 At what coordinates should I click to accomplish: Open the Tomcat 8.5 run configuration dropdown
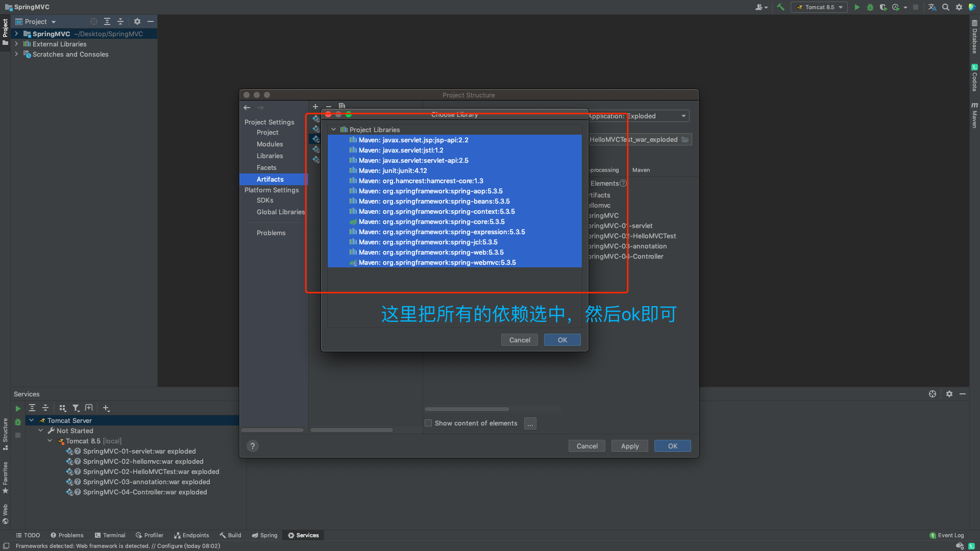pos(819,7)
